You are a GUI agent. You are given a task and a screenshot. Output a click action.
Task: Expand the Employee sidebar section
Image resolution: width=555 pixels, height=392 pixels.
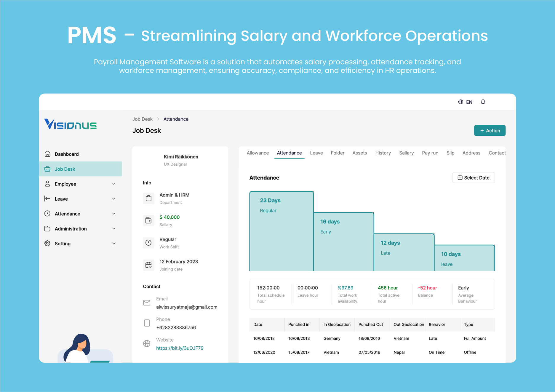click(114, 184)
